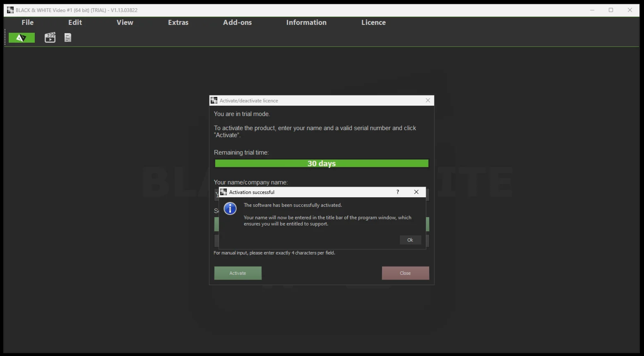Click the app icon in the main title bar
The height and width of the screenshot is (356, 644).
pos(10,10)
